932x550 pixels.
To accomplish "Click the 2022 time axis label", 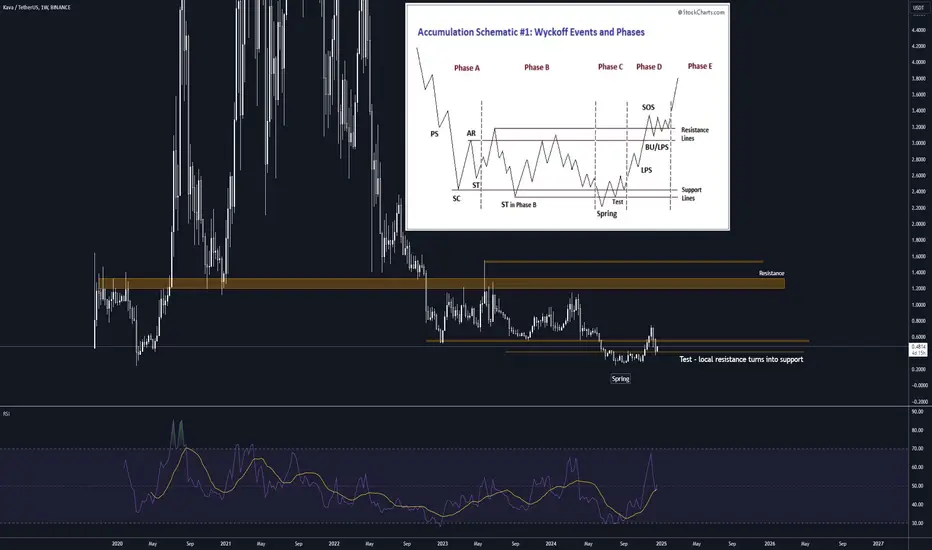I will point(334,543).
